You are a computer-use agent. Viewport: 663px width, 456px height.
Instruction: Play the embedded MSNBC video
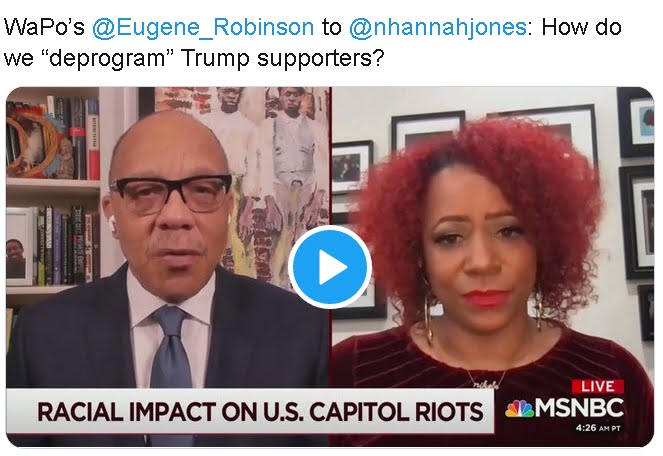pos(330,267)
